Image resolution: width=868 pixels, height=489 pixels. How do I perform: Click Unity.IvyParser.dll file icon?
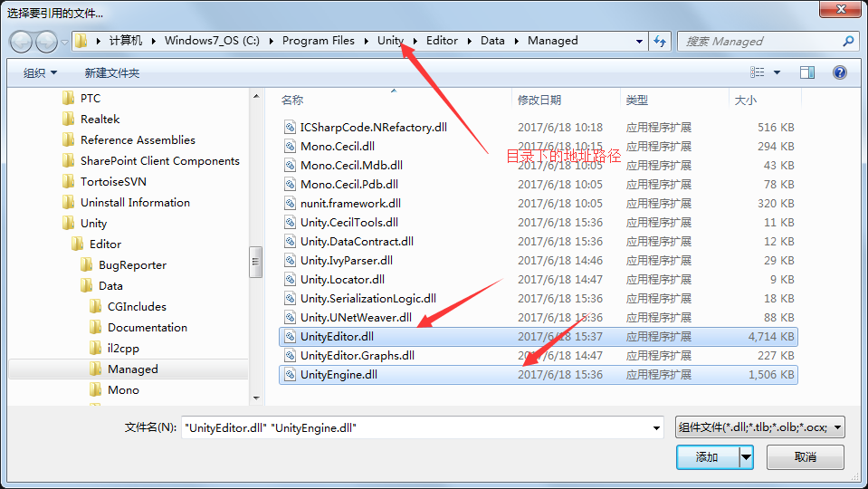point(290,260)
